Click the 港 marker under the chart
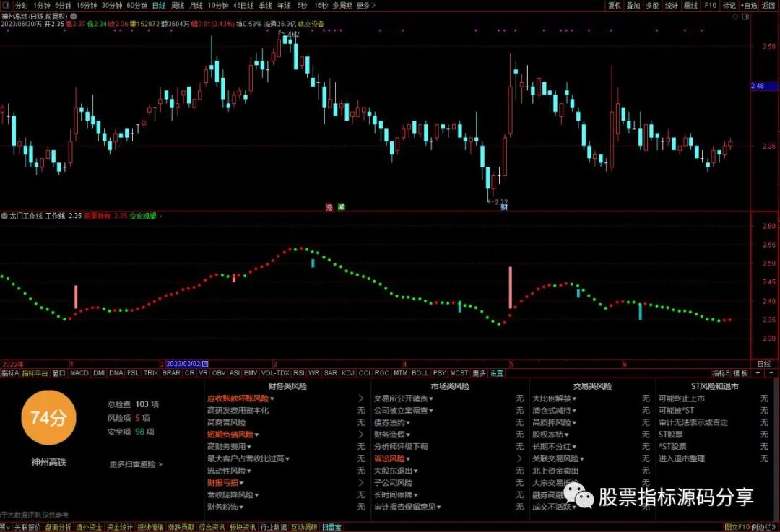 [x=329, y=207]
